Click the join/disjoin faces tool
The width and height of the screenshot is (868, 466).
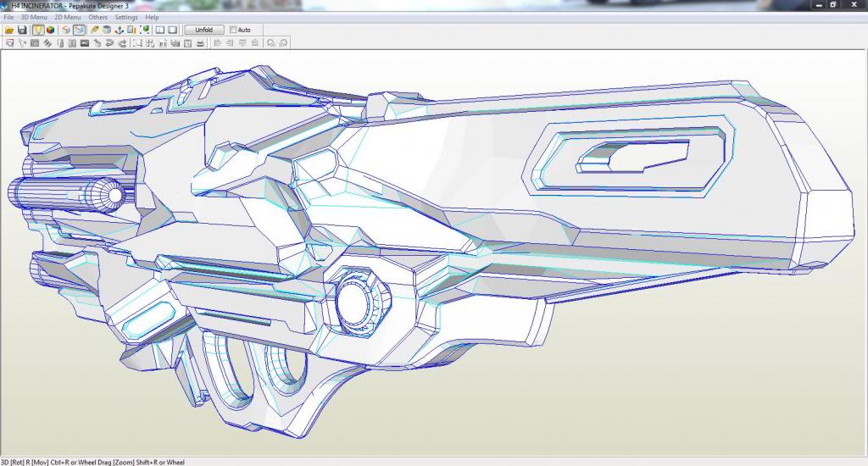click(34, 43)
